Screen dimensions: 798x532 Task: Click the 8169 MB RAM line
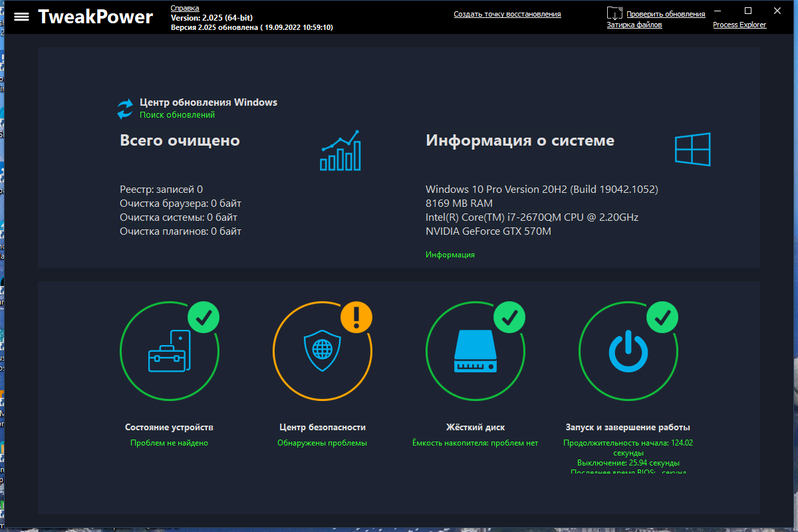(459, 203)
